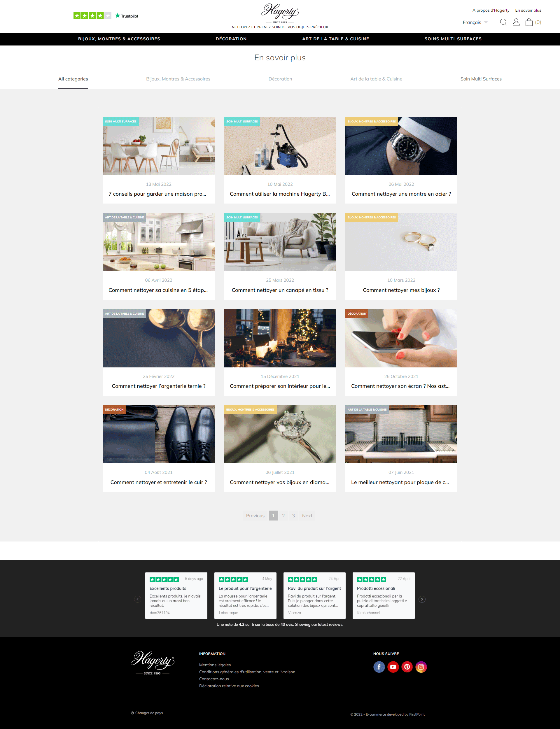The image size is (560, 729).
Task: Show next reviews with right arrow
Action: coord(422,599)
